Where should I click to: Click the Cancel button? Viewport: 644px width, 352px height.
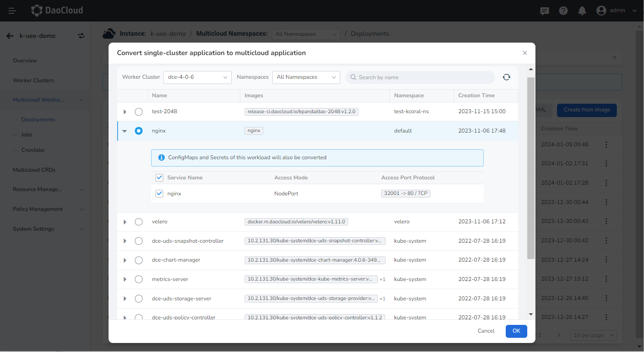tap(486, 331)
